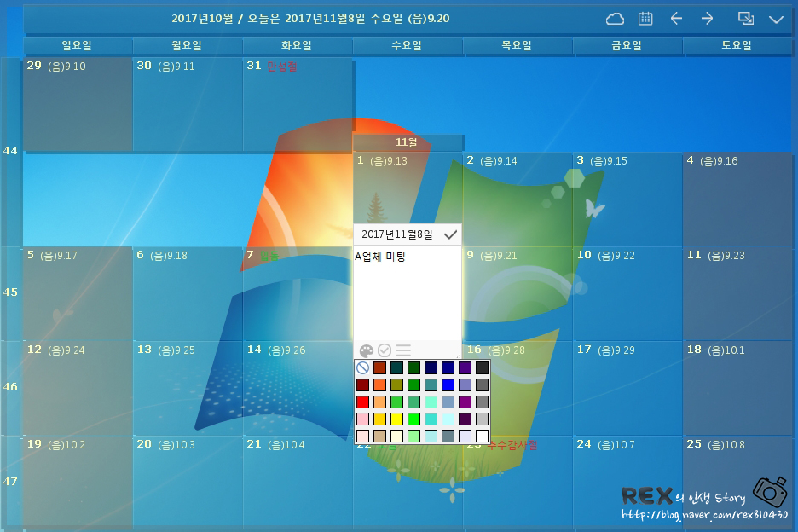The width and height of the screenshot is (798, 532).
Task: Open the November 1 day cell
Action: [408, 188]
